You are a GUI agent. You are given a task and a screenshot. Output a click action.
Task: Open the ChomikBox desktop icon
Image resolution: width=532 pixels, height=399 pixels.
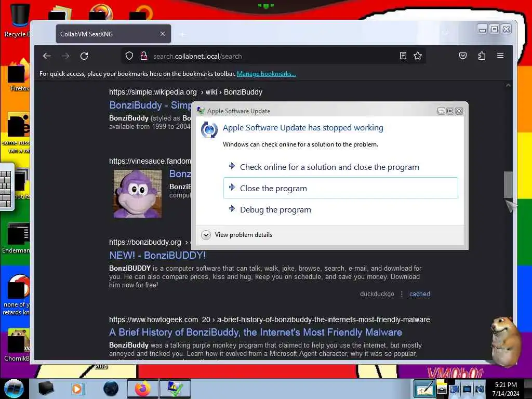17,345
